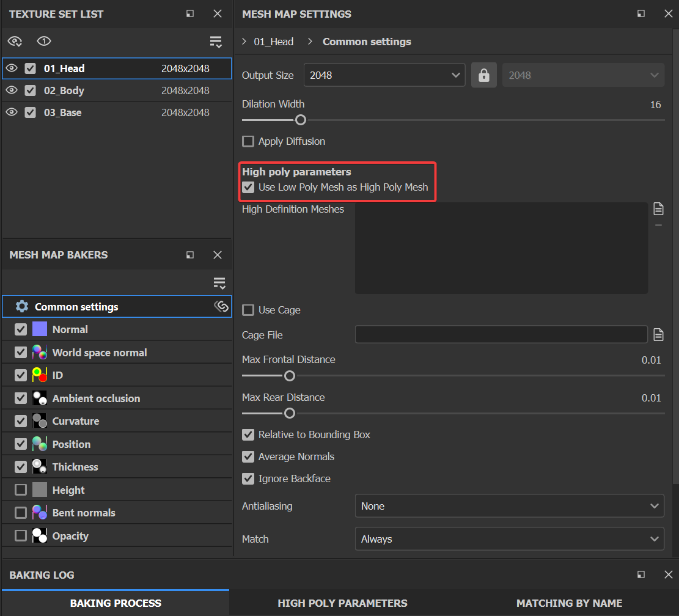Open the Texture Set List options menu icon
This screenshot has width=679, height=616.
click(216, 42)
